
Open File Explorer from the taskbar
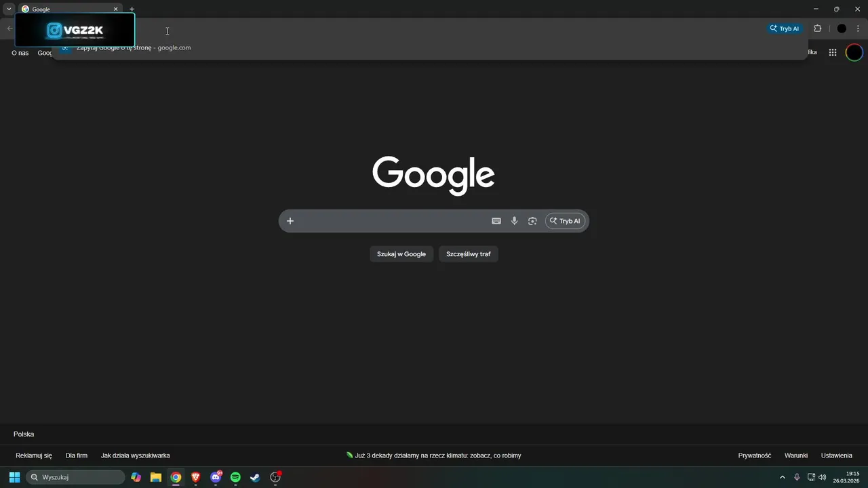156,477
